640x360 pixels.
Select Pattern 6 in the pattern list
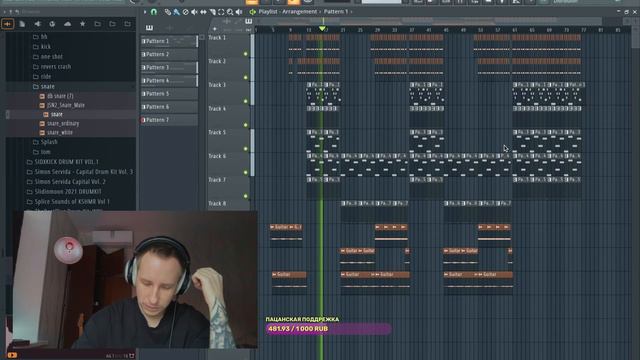tap(169, 107)
